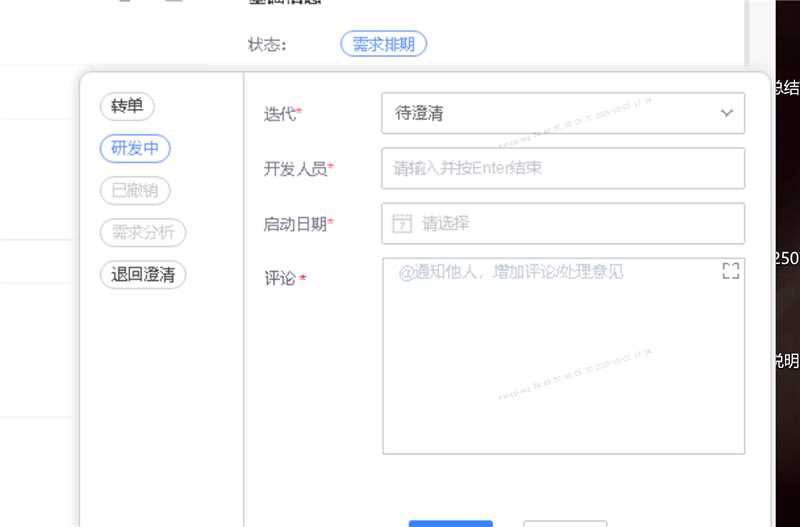Choose the 需求分析 status pill

143,233
